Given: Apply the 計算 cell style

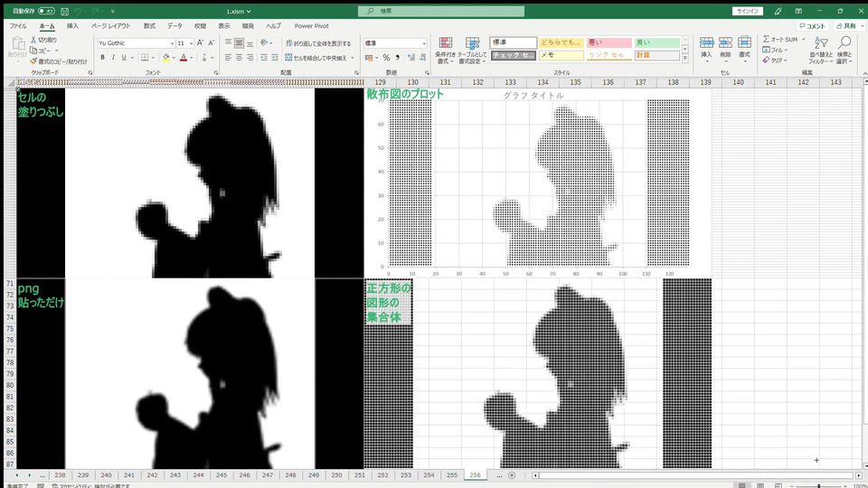Looking at the screenshot, I should tap(657, 55).
